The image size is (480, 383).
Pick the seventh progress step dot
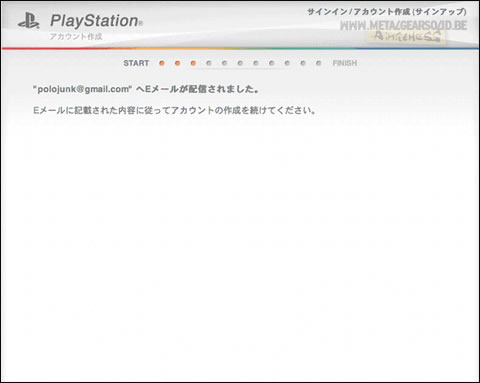pyautogui.click(x=256, y=63)
